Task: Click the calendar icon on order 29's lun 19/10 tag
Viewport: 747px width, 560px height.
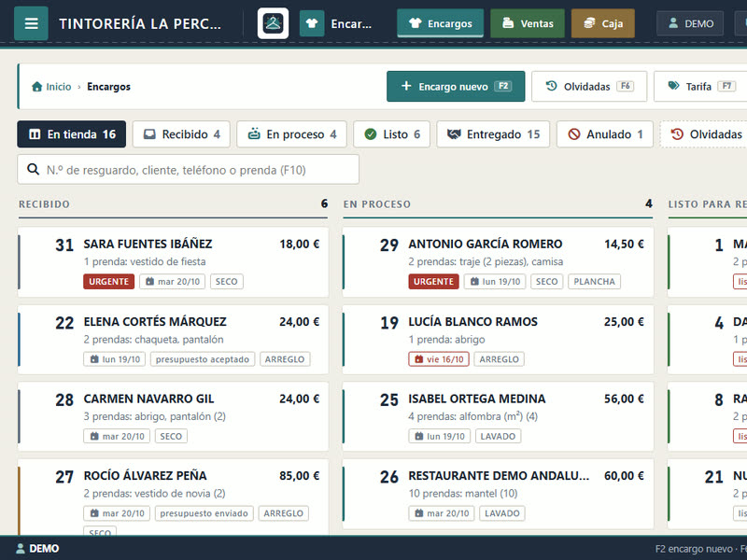Action: coord(474,282)
